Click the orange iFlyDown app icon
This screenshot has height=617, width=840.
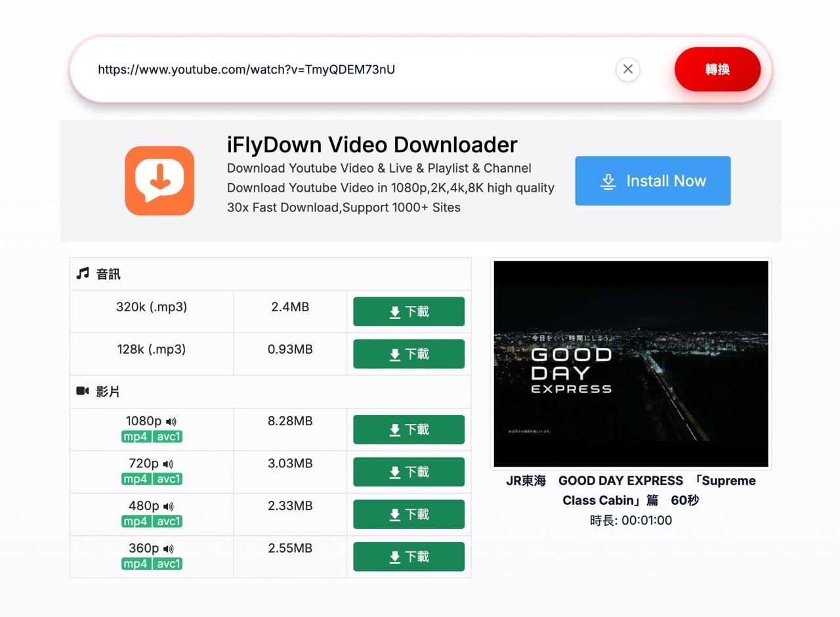(x=159, y=181)
